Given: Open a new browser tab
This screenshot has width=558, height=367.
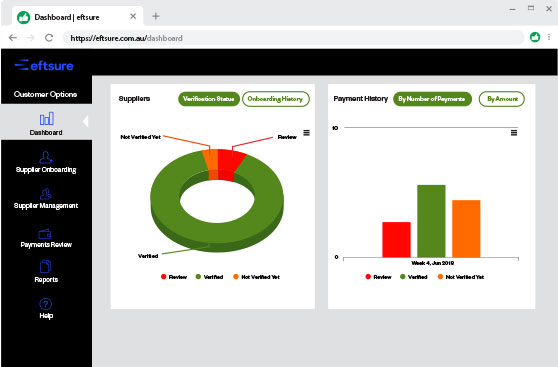Looking at the screenshot, I should click(156, 16).
